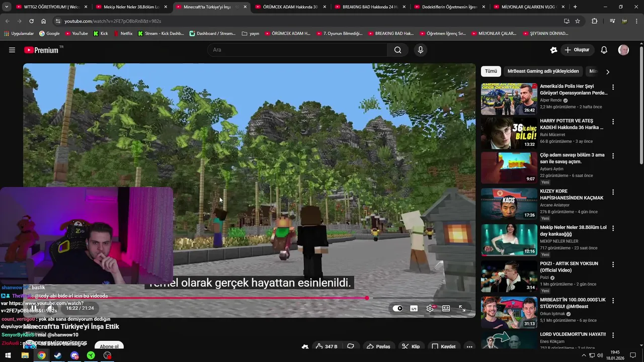Click the Paylaş share button
Viewport: 644px width, 362px height.
pyautogui.click(x=378, y=346)
